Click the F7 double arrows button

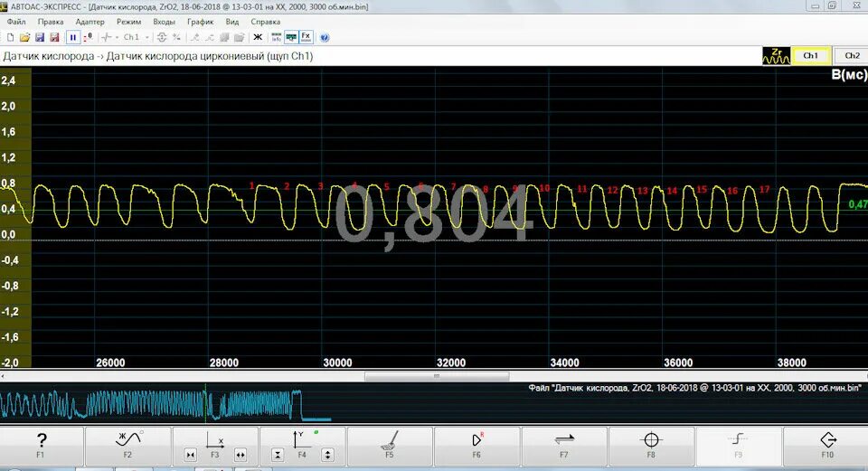[x=563, y=445]
